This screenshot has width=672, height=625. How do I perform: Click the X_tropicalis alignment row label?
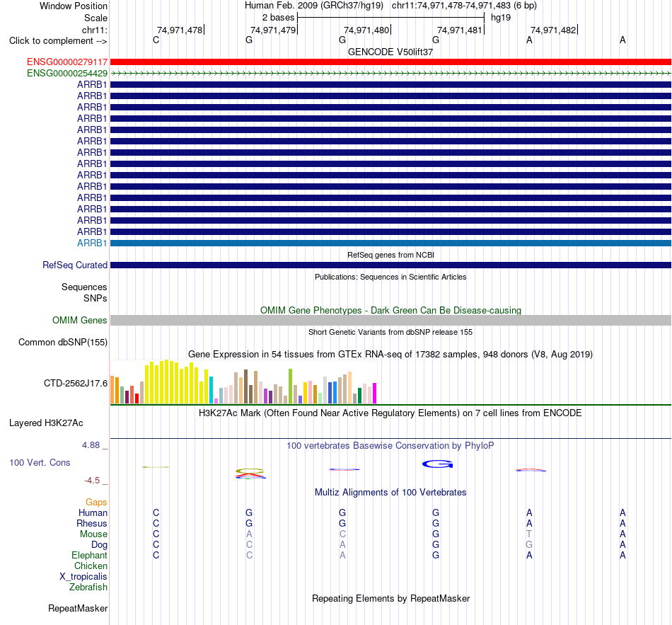point(83,577)
